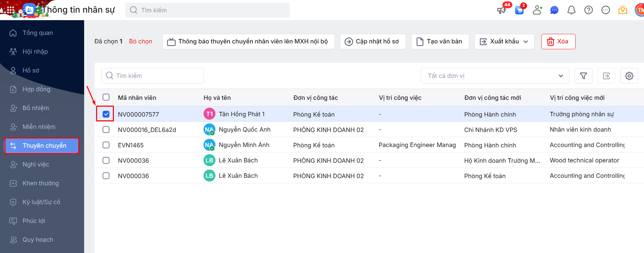Viewport: 644px width, 253px height.
Task: Open the notifications bell
Action: pos(571,10)
